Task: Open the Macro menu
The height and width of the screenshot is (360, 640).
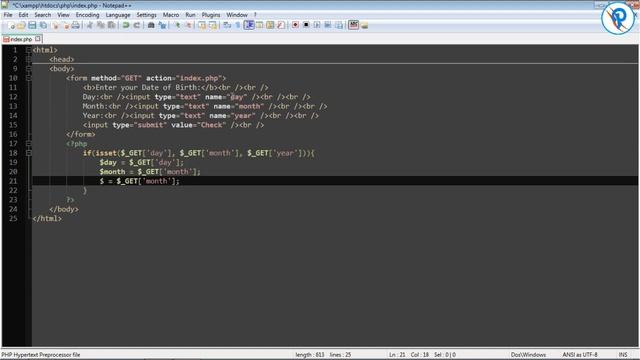Action: pos(171,15)
